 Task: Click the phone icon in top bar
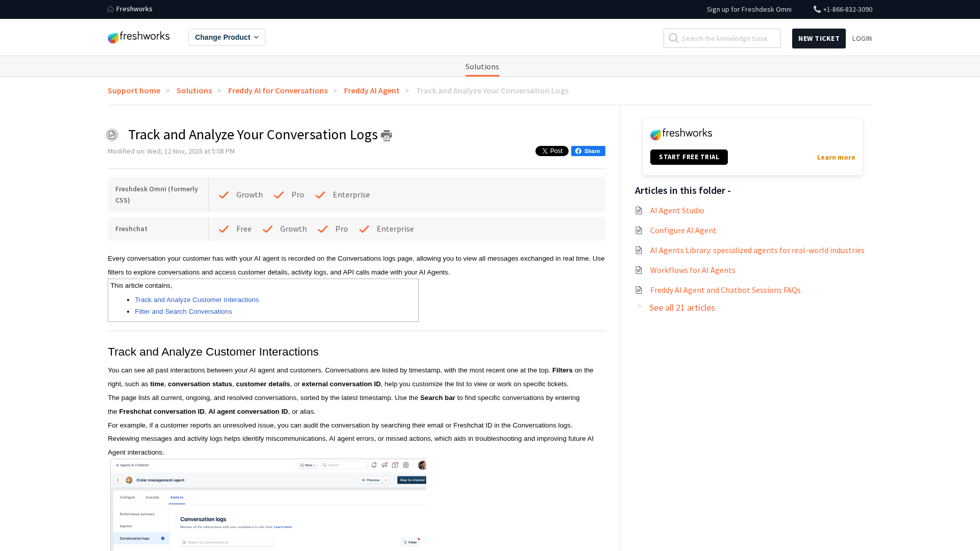(x=817, y=9)
